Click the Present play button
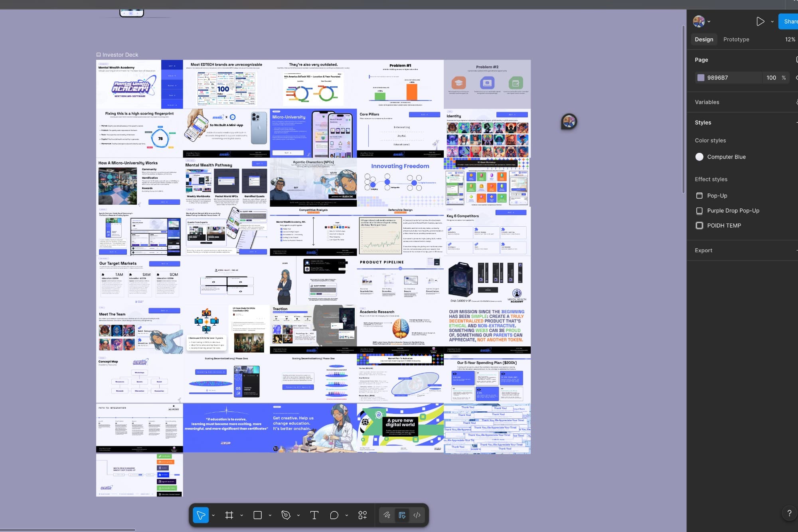The width and height of the screenshot is (798, 532). coord(760,21)
